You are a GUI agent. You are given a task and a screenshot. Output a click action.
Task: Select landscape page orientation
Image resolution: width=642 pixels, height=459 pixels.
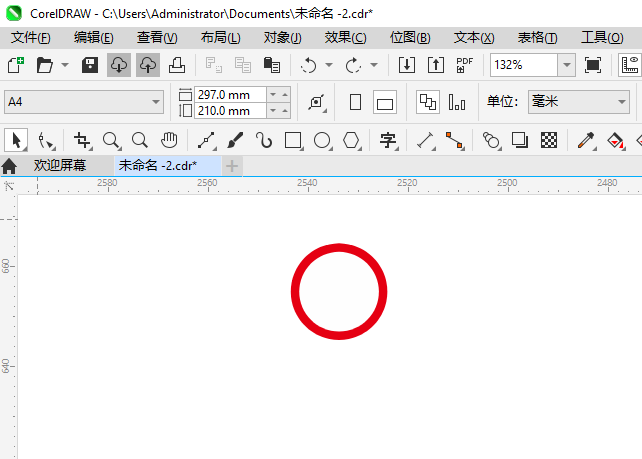[384, 102]
